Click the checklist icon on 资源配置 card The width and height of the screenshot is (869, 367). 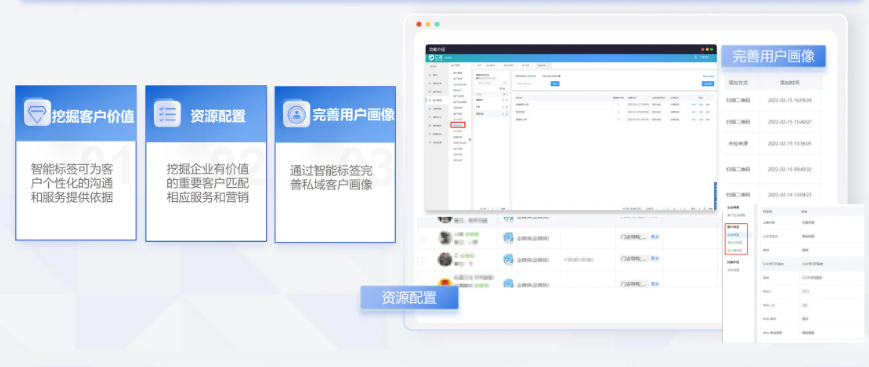pos(167,114)
